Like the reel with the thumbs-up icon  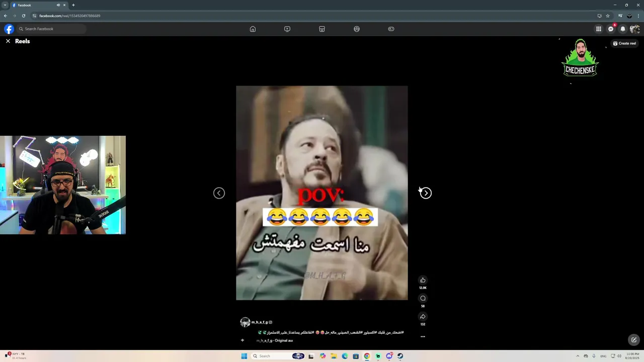pyautogui.click(x=423, y=280)
